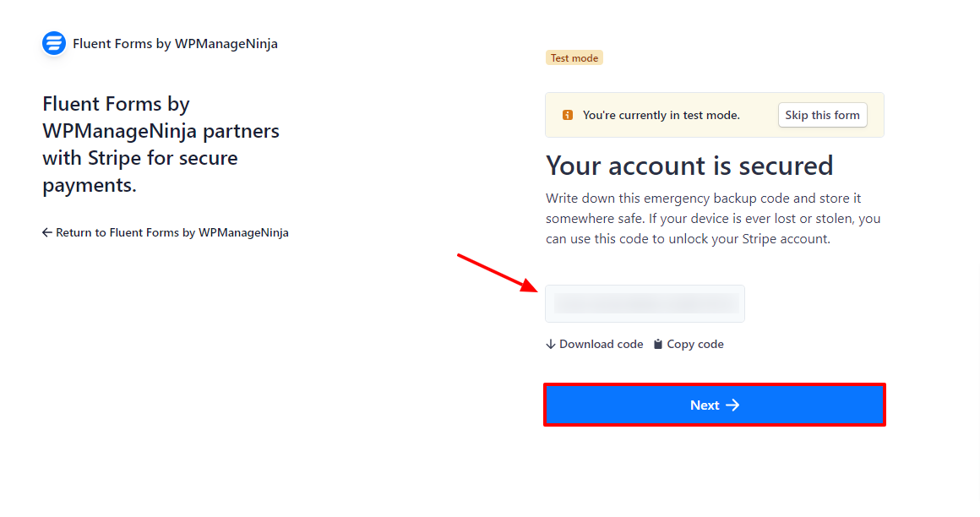The height and width of the screenshot is (517, 980).
Task: Click the download arrow icon before Download code
Action: click(551, 345)
